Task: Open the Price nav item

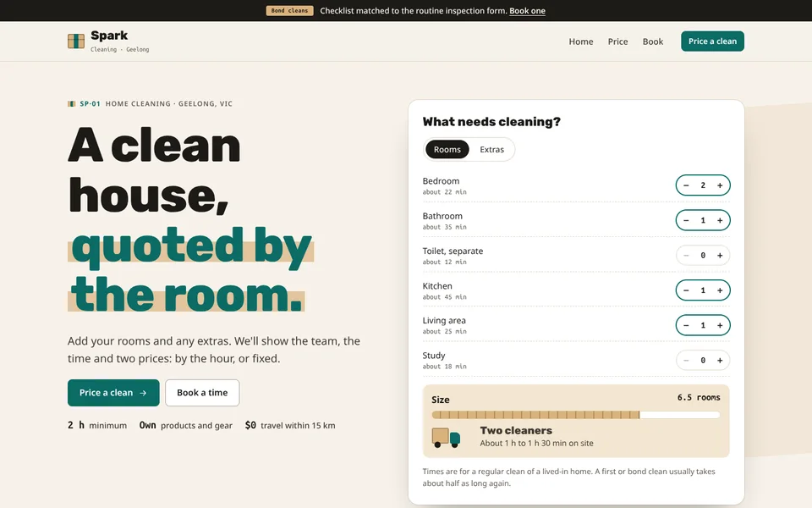Action: 617,41
